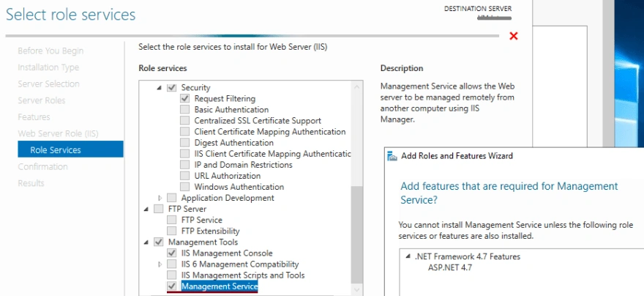Go to the Results step
The image size is (644, 296).
click(31, 183)
